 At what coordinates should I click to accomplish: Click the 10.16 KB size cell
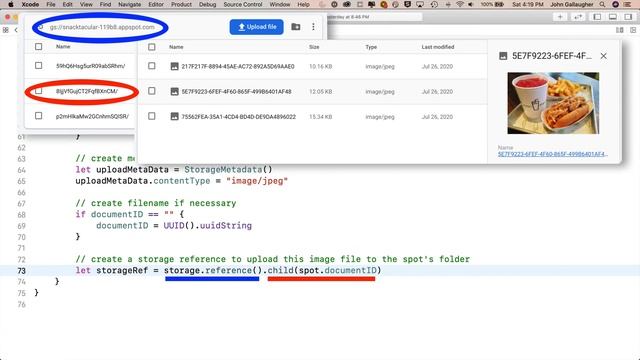pyautogui.click(x=320, y=67)
